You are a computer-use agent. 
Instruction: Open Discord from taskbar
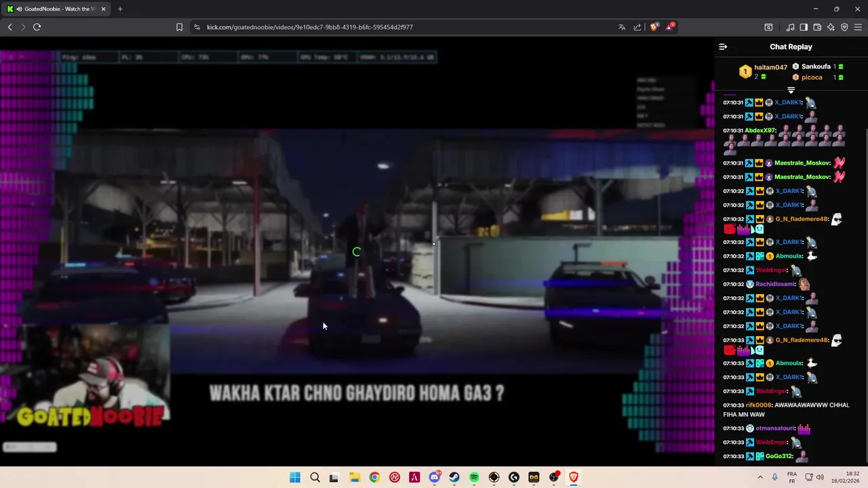tap(435, 477)
